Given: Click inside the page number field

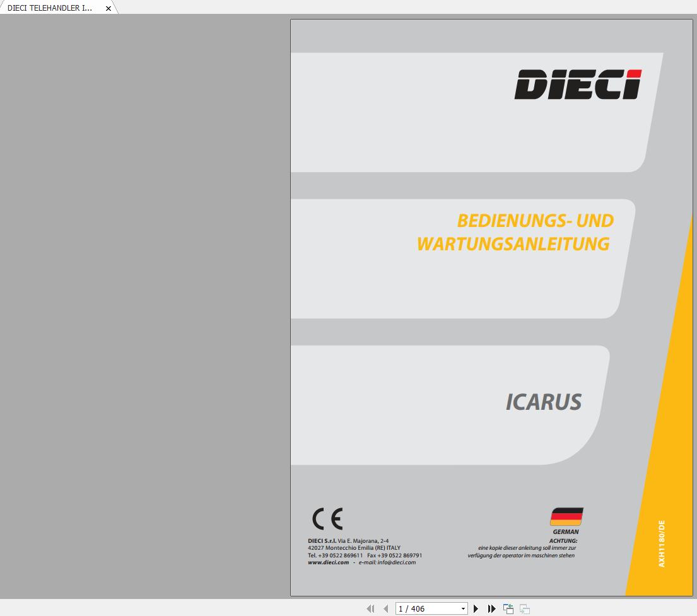Looking at the screenshot, I should pos(423,608).
